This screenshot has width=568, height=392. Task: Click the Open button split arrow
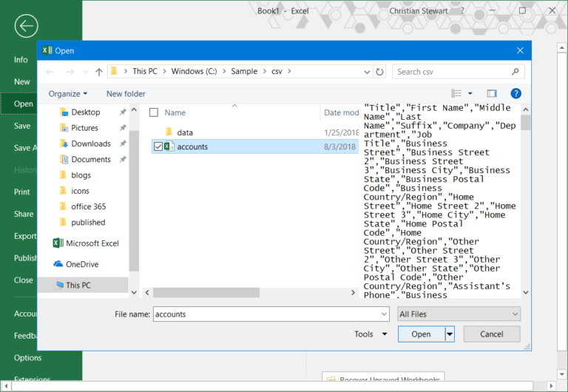tap(450, 334)
